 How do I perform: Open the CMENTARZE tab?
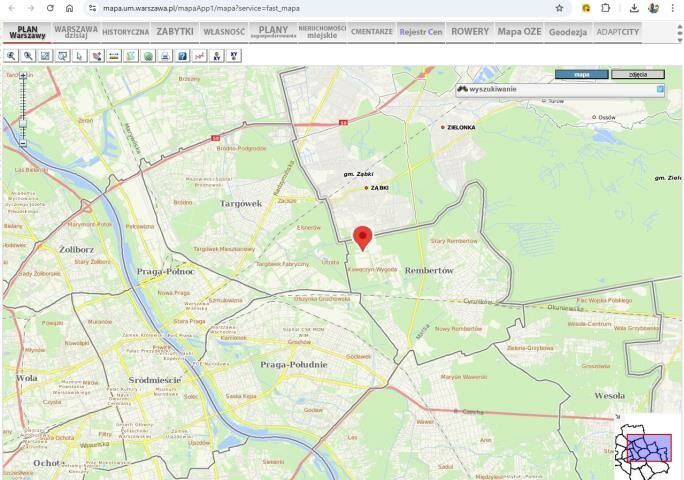point(371,31)
